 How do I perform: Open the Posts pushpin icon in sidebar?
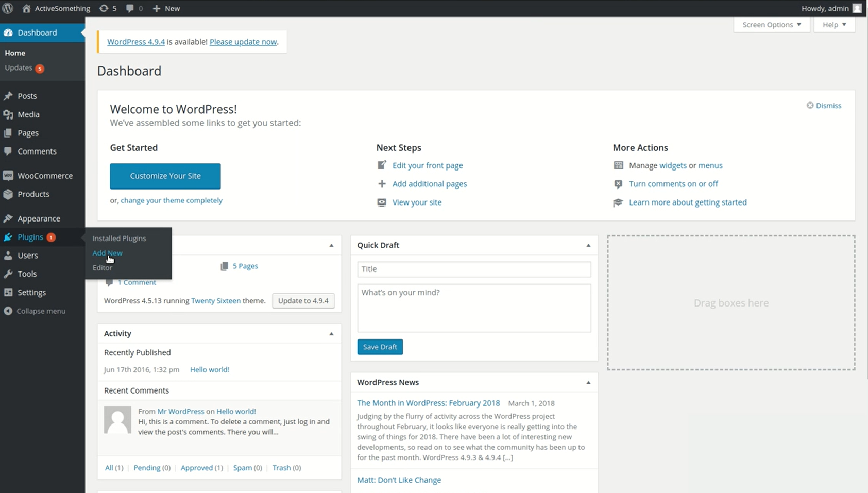(x=8, y=96)
